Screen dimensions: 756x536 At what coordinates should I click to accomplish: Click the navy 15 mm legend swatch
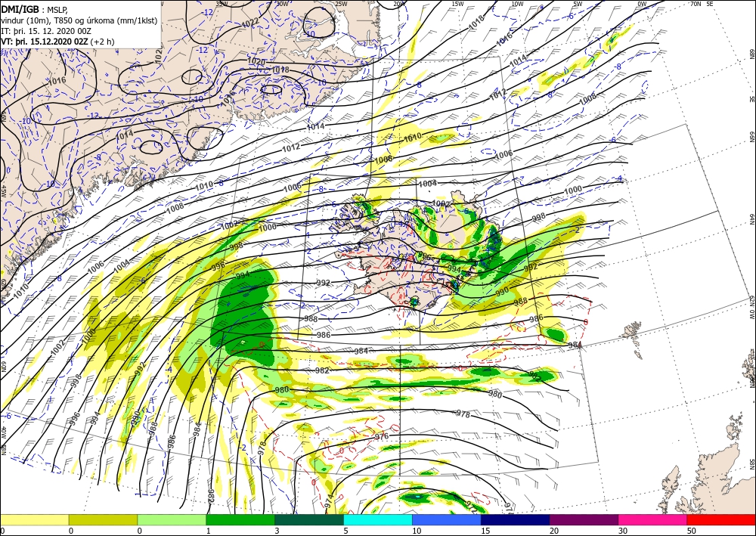click(516, 519)
